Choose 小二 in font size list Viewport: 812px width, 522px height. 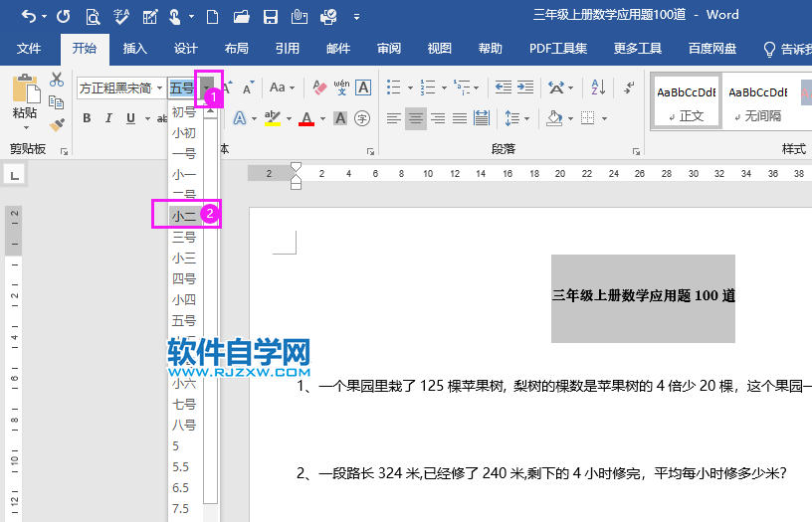pyautogui.click(x=186, y=216)
